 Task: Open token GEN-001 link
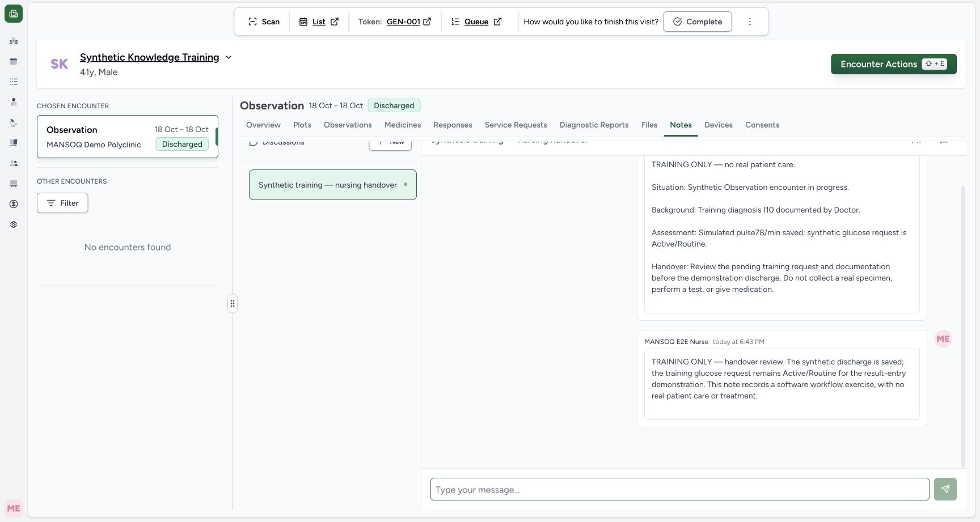point(408,22)
